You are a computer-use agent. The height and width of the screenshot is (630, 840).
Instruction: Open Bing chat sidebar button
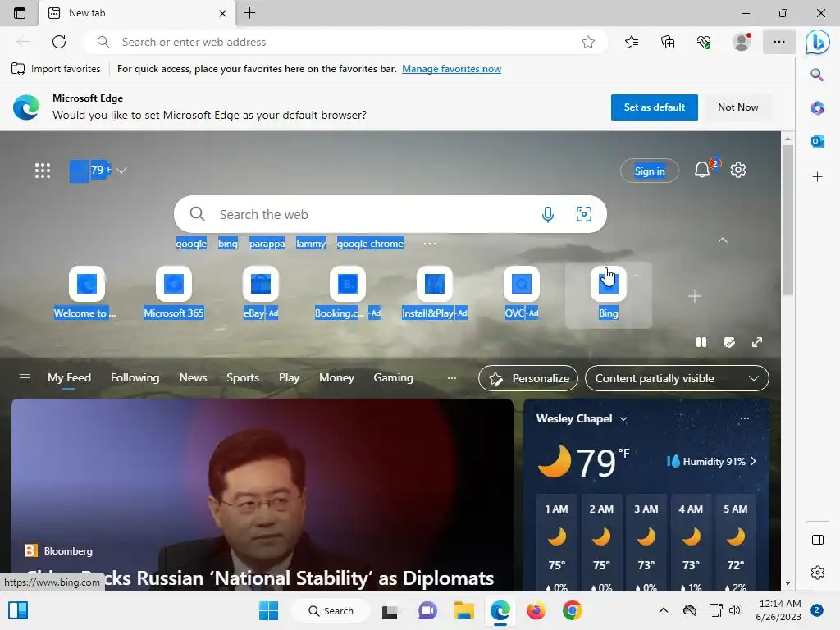click(818, 42)
